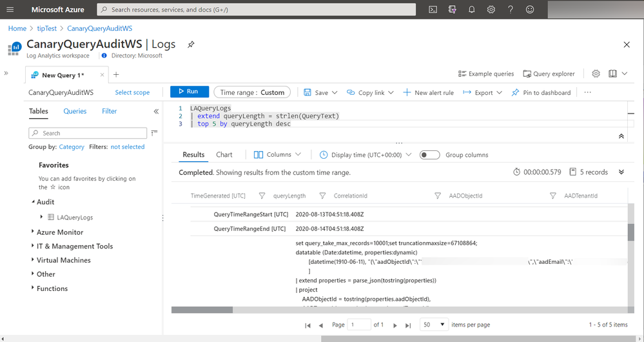The width and height of the screenshot is (644, 342).
Task: Open Cloud Shell from the top bar
Action: pyautogui.click(x=433, y=10)
